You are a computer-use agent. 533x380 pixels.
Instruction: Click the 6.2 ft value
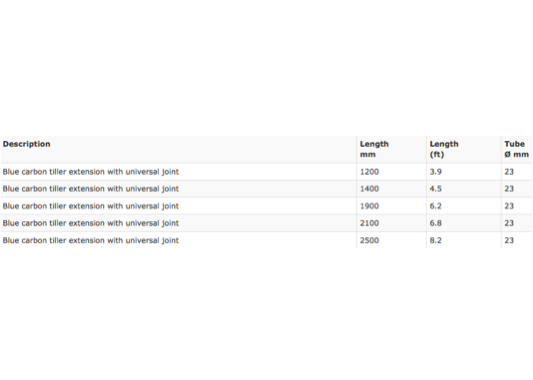click(x=436, y=206)
